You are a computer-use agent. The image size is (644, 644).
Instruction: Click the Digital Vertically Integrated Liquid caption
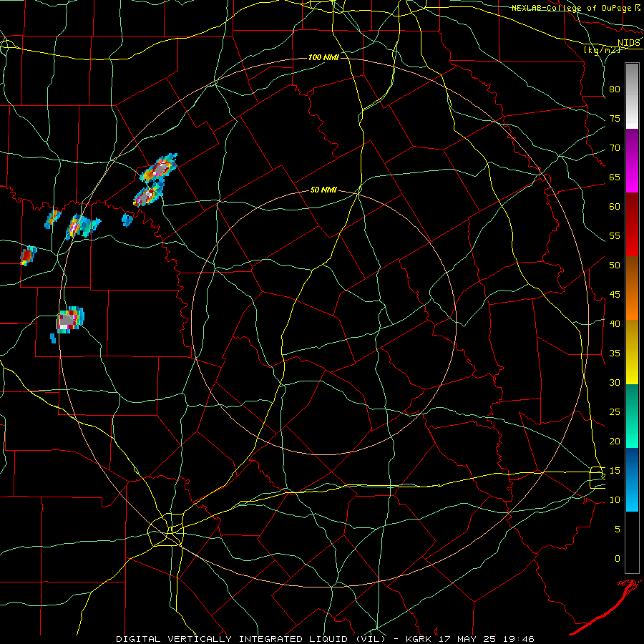tap(325, 639)
